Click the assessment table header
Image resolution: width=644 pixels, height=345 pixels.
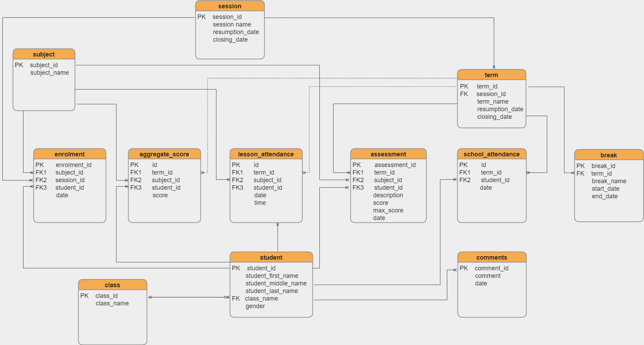click(x=388, y=154)
